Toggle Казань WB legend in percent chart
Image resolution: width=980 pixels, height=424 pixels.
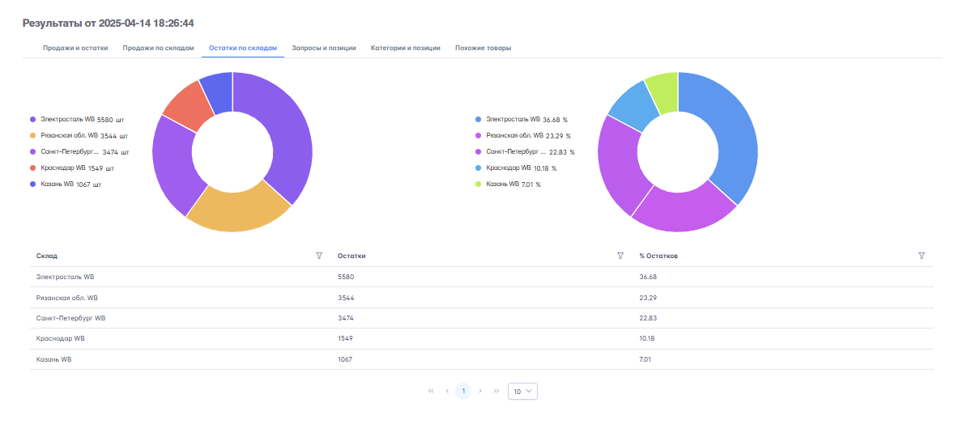(507, 184)
